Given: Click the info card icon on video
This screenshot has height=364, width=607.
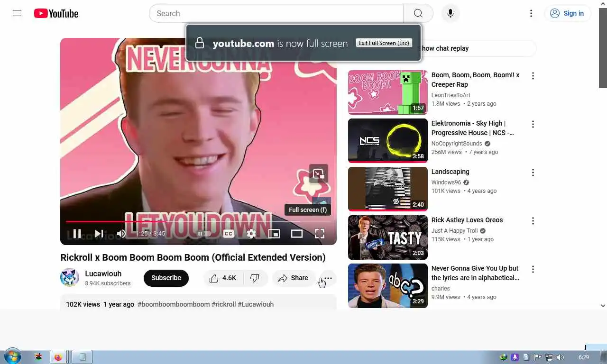Looking at the screenshot, I should (x=318, y=174).
